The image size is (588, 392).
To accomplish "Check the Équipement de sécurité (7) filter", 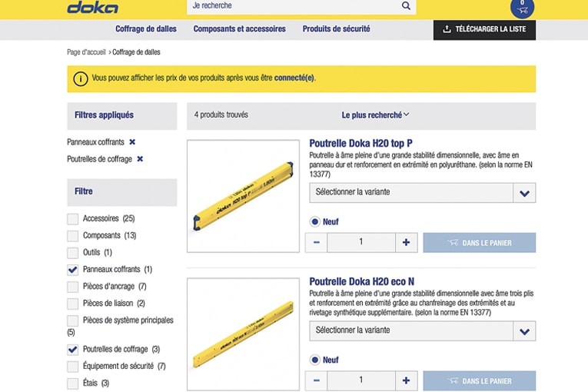I will [73, 366].
